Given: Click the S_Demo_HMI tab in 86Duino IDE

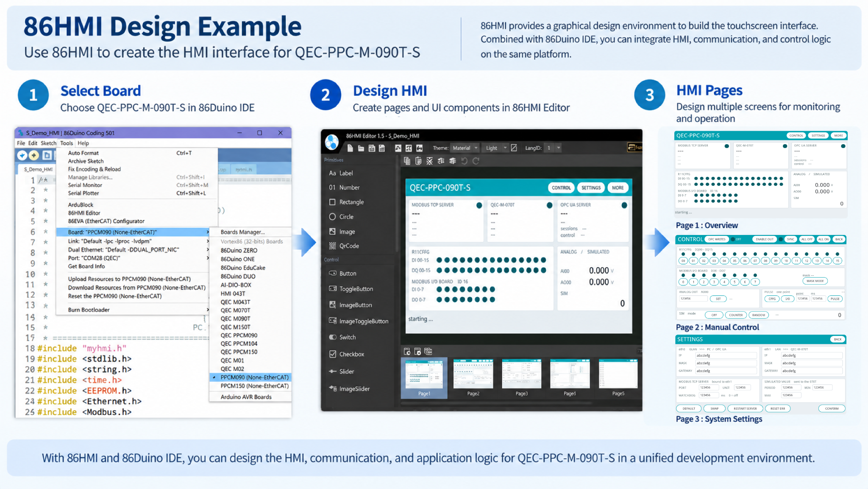Looking at the screenshot, I should (38, 169).
